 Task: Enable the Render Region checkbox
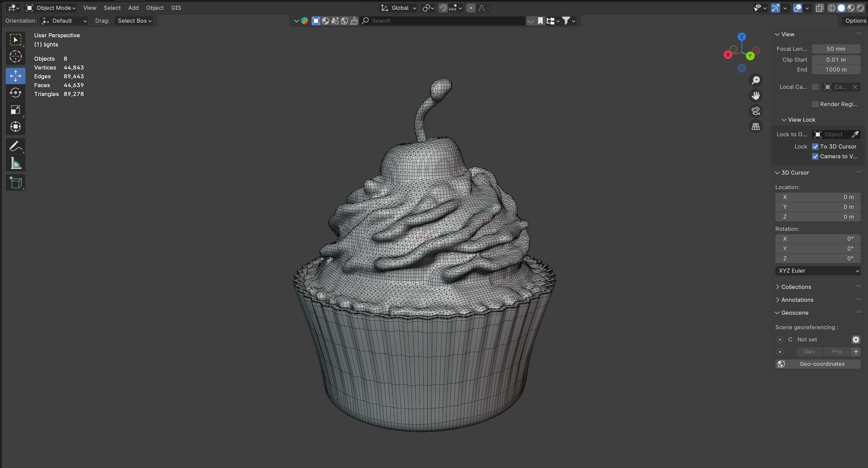(x=815, y=104)
